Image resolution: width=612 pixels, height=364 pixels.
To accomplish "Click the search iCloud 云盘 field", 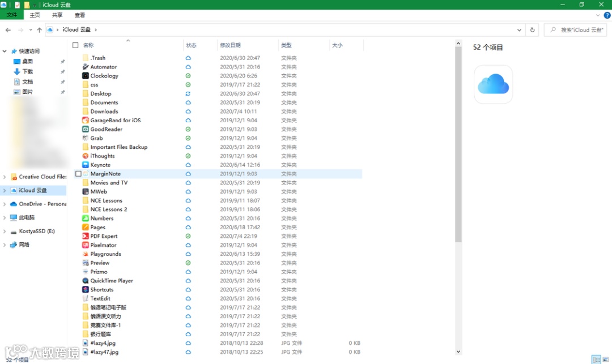I will tap(576, 29).
